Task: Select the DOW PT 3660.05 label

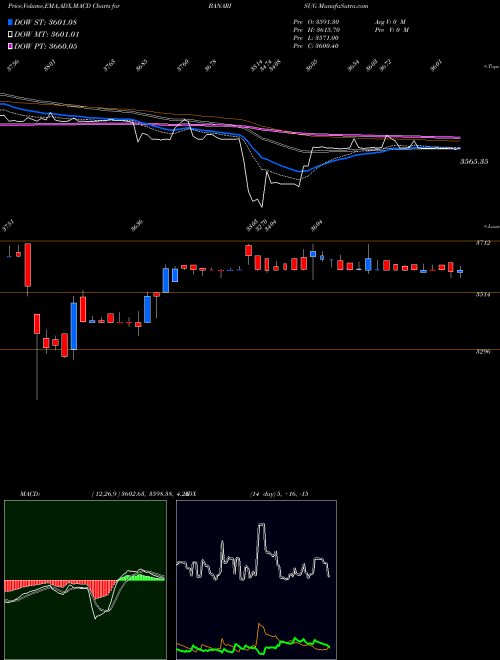Action: click(x=45, y=46)
